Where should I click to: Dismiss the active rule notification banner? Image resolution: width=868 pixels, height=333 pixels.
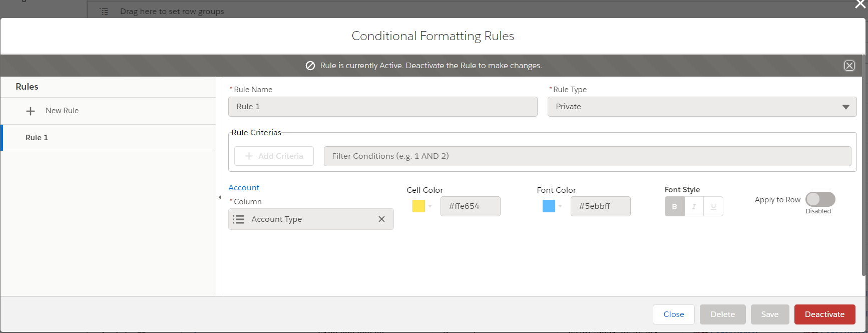point(849,66)
